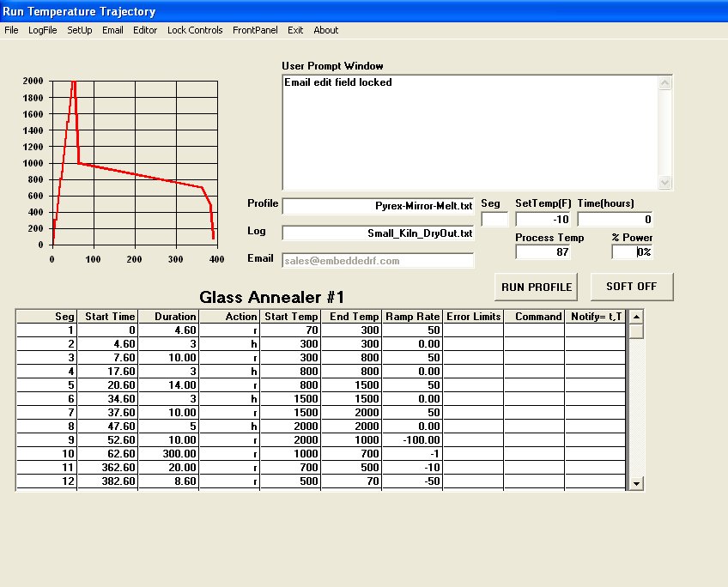Select segment 3 Ramp Rate cell 50
Screen dimensions: 728x587
(x=412, y=357)
